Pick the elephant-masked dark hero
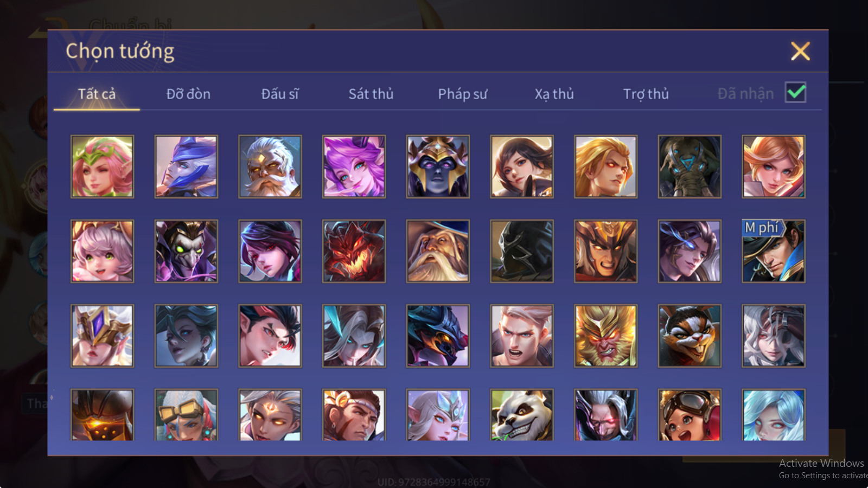Screen dimensions: 868x488 coord(690,166)
